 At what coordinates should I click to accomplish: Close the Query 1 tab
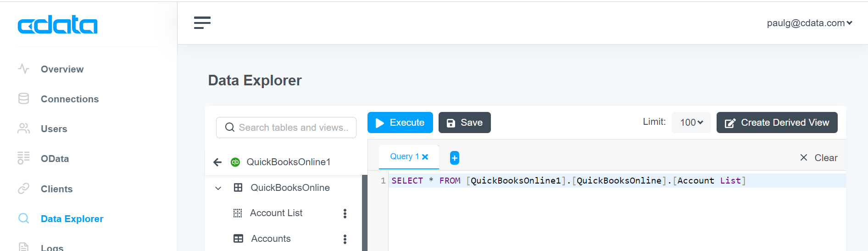(x=425, y=157)
